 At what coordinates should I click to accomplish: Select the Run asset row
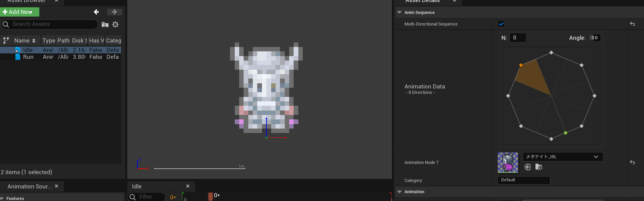61,57
